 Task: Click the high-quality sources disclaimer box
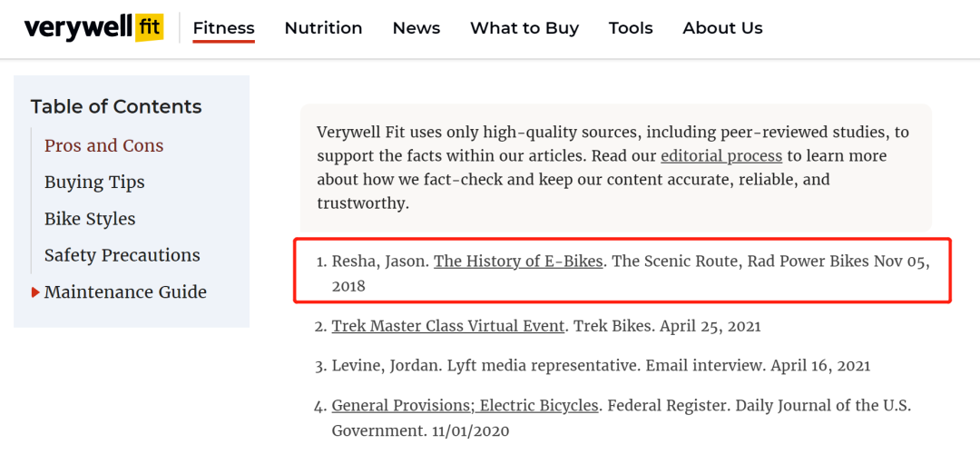(x=615, y=168)
